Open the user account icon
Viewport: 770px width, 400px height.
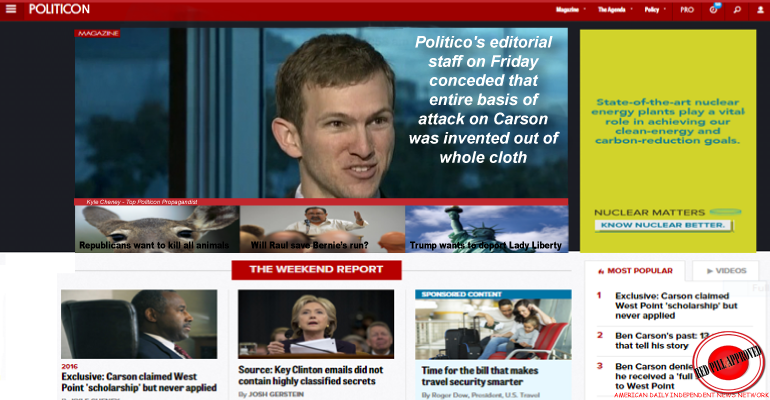point(760,9)
